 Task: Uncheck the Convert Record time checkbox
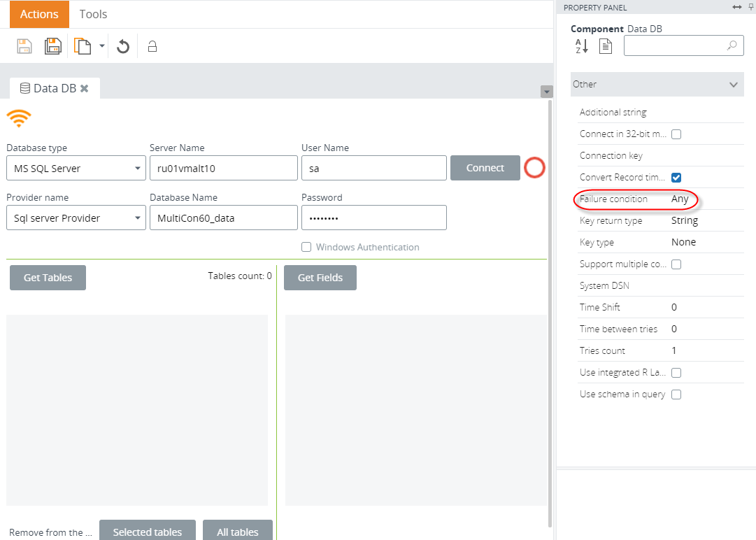click(x=676, y=178)
